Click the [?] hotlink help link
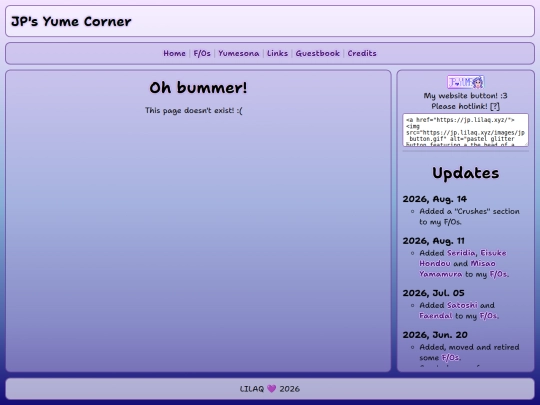The width and height of the screenshot is (540, 405). [495, 106]
